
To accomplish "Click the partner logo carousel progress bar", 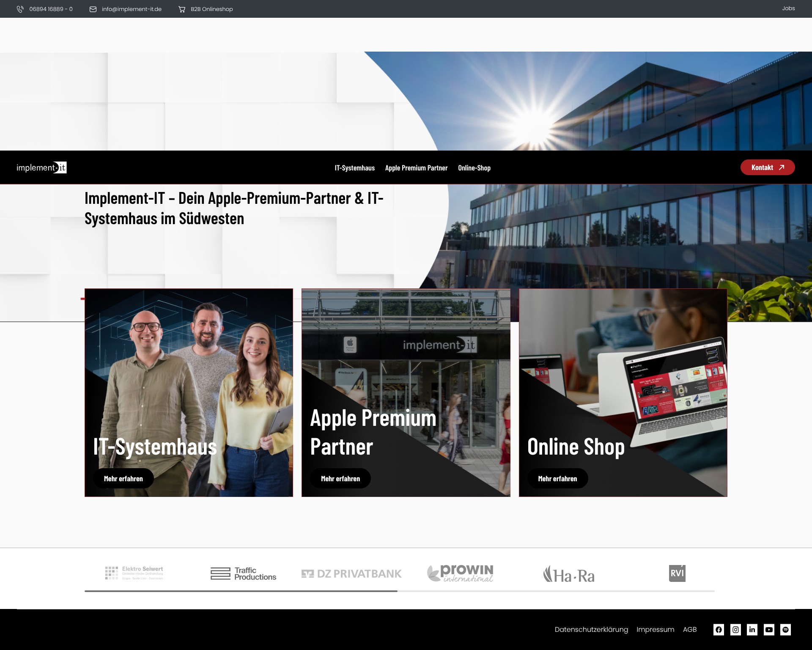I will coord(400,591).
